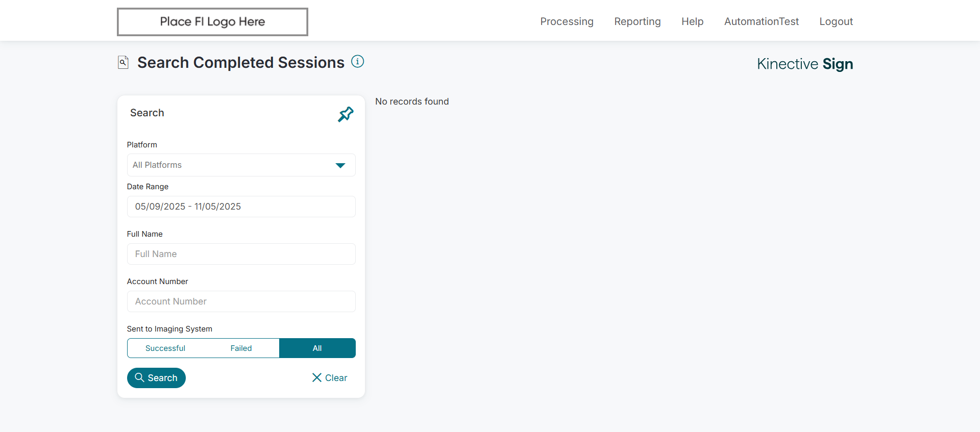The width and height of the screenshot is (980, 432).
Task: Select the Failed imaging filter
Action: pyautogui.click(x=241, y=348)
